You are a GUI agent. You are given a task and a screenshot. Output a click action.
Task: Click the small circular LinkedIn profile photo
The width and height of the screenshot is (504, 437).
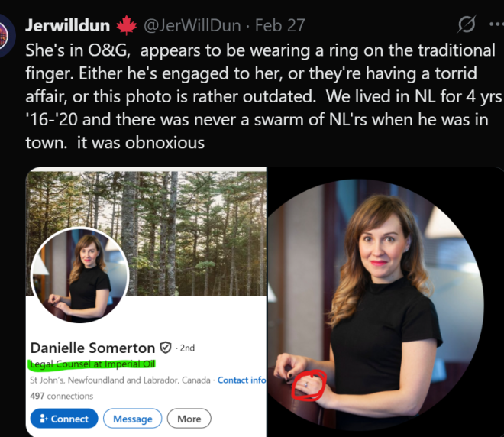79,276
